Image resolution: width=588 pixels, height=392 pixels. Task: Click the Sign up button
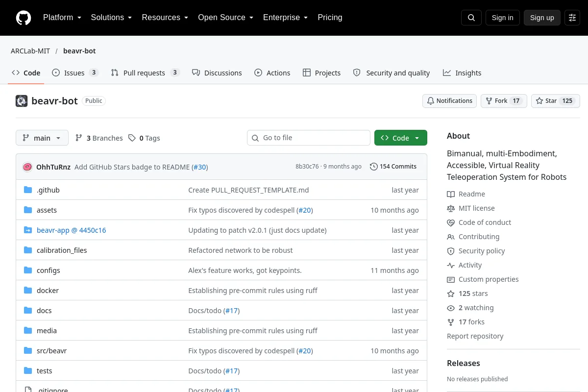(542, 18)
